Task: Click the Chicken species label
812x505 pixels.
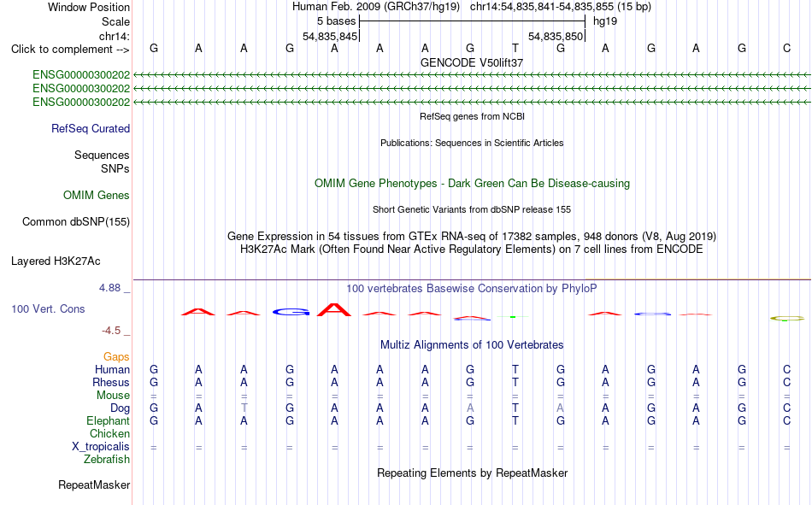Action: pos(109,434)
